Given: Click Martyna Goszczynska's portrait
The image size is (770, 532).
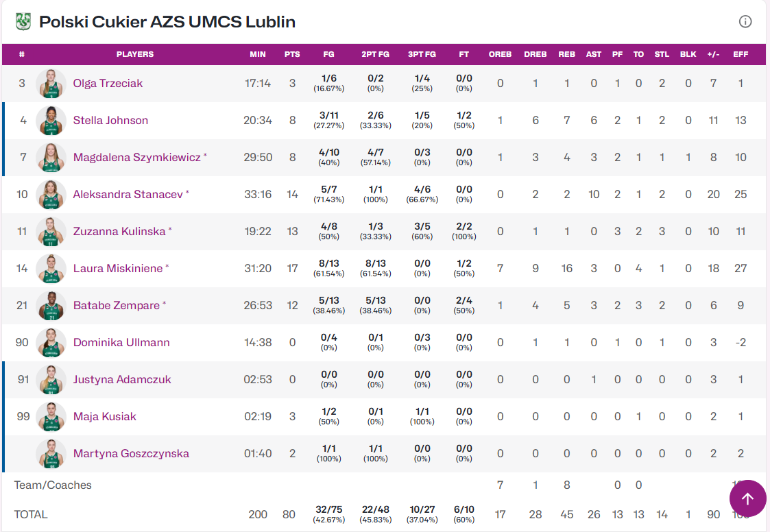Looking at the screenshot, I should [51, 453].
